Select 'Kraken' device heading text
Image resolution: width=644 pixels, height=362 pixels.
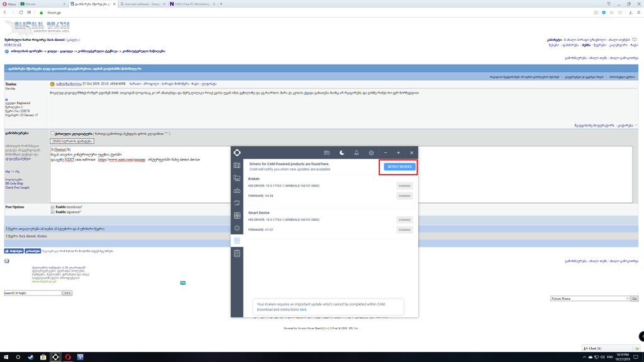[x=254, y=179]
